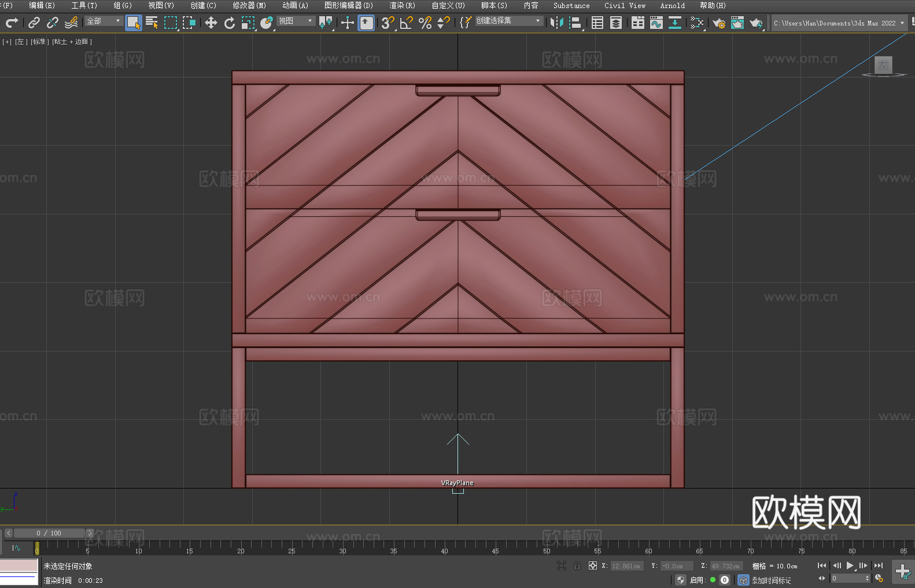The image size is (915, 588).
Task: Toggle Layer Explorer
Action: tap(616, 23)
